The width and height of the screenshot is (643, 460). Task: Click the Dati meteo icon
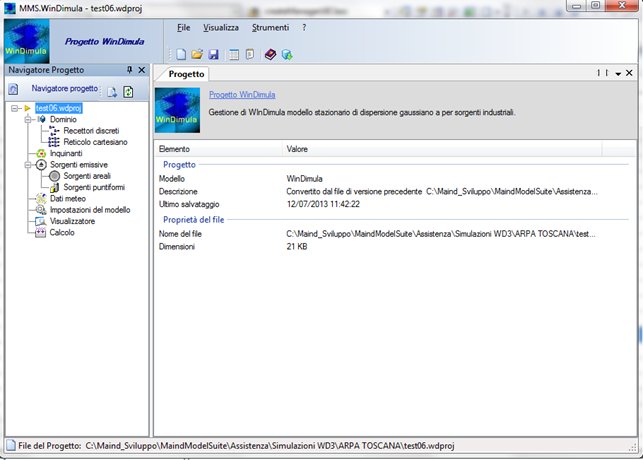pyautogui.click(x=41, y=198)
